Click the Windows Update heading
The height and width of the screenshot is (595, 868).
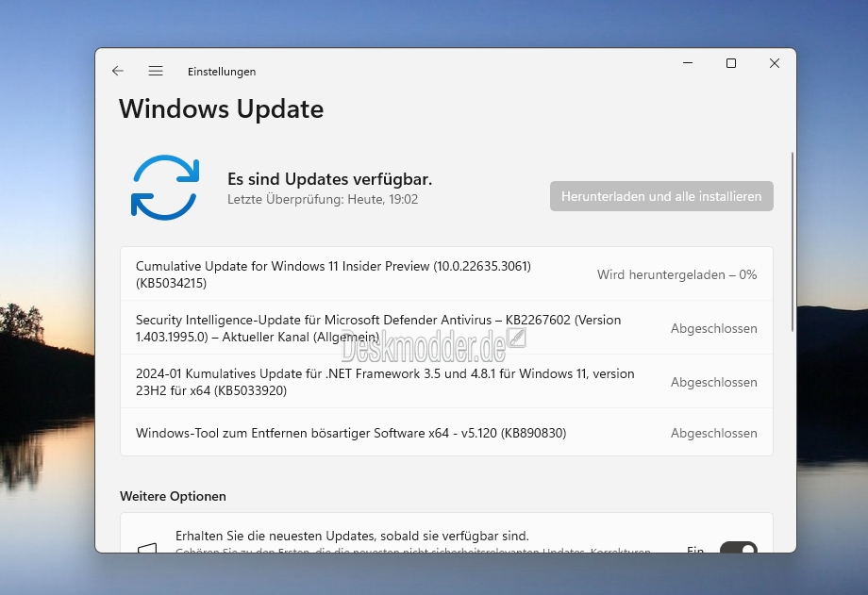(222, 109)
